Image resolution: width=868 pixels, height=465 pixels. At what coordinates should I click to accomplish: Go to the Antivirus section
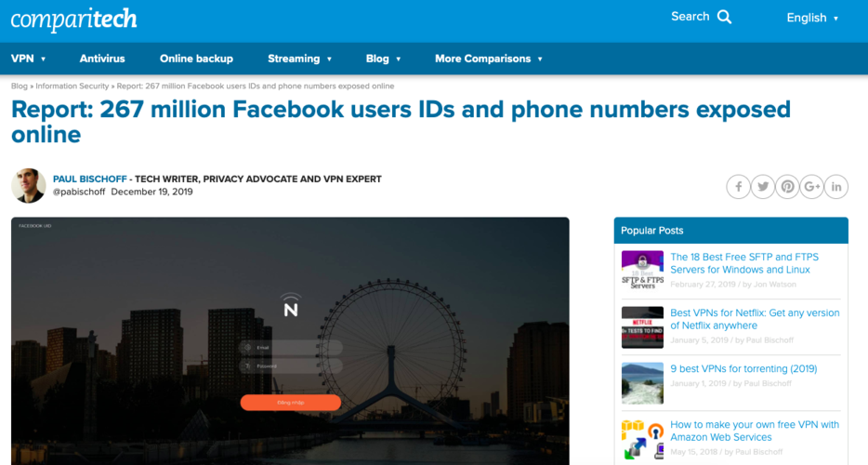pos(102,59)
